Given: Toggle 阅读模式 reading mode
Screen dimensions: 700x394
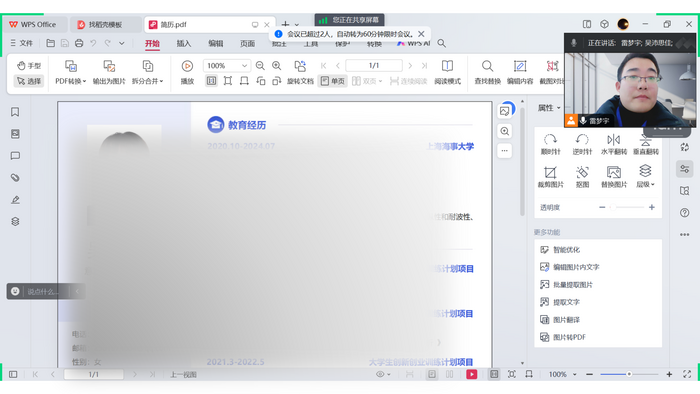Looking at the screenshot, I should tap(447, 72).
